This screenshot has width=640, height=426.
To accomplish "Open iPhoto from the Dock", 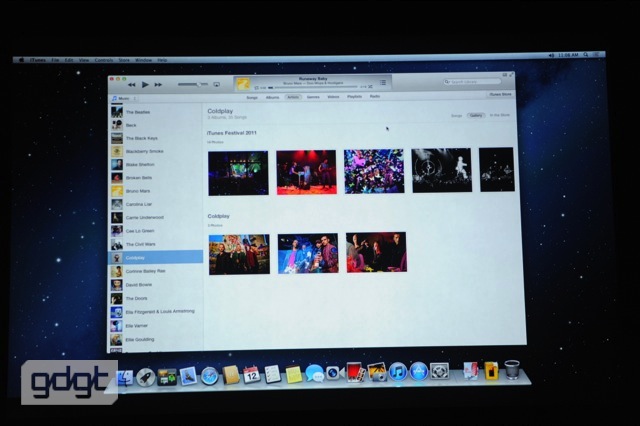I will coord(377,372).
